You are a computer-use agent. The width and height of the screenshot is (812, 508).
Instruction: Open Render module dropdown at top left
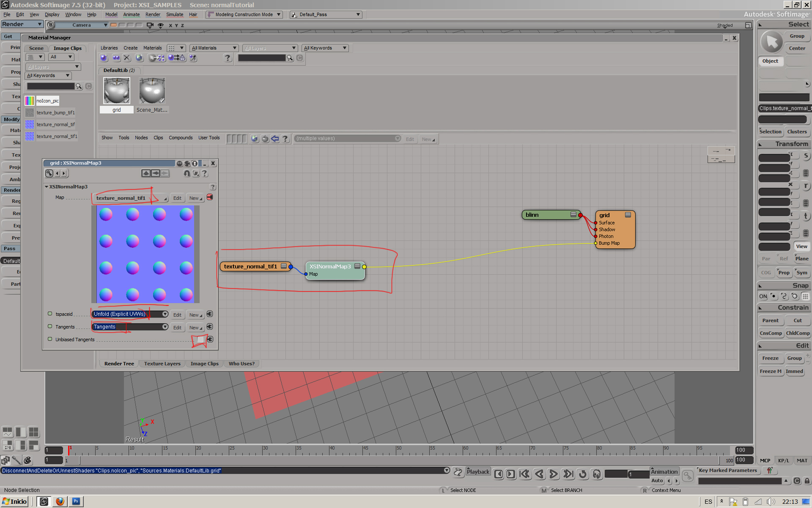coord(22,24)
